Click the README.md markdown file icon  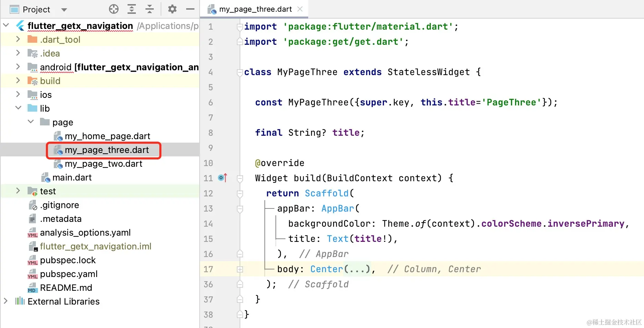32,288
